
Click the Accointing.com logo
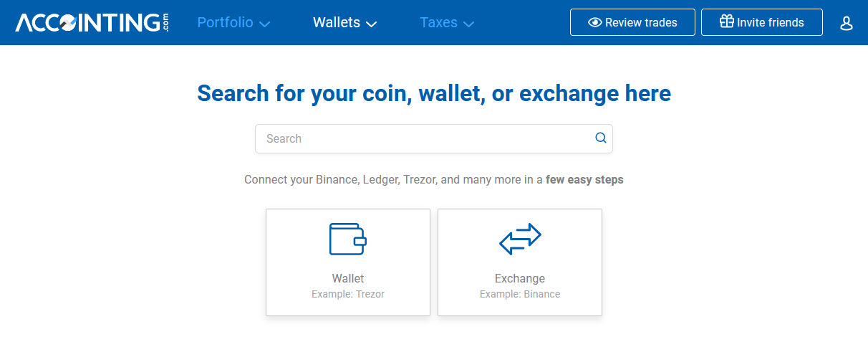pyautogui.click(x=92, y=22)
